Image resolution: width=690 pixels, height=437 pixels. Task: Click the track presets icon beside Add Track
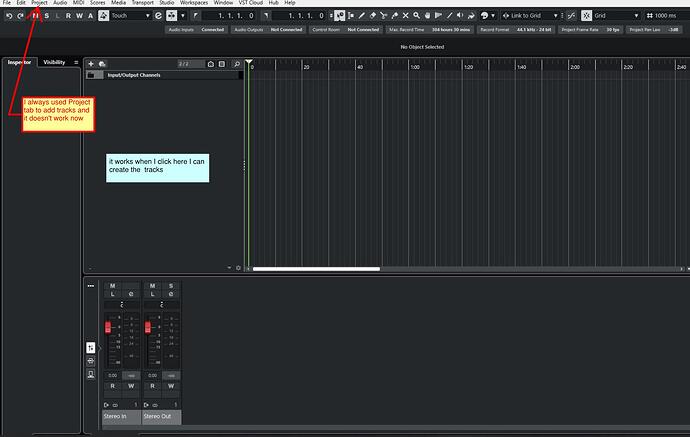[102, 64]
